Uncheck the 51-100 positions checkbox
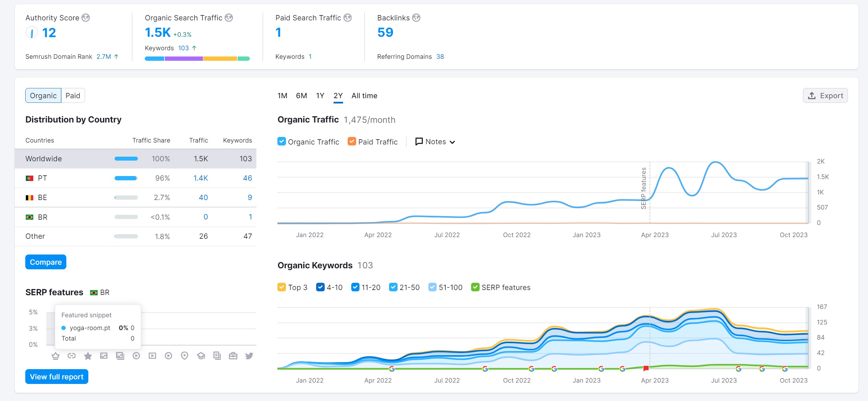This screenshot has width=868, height=401. coord(432,287)
